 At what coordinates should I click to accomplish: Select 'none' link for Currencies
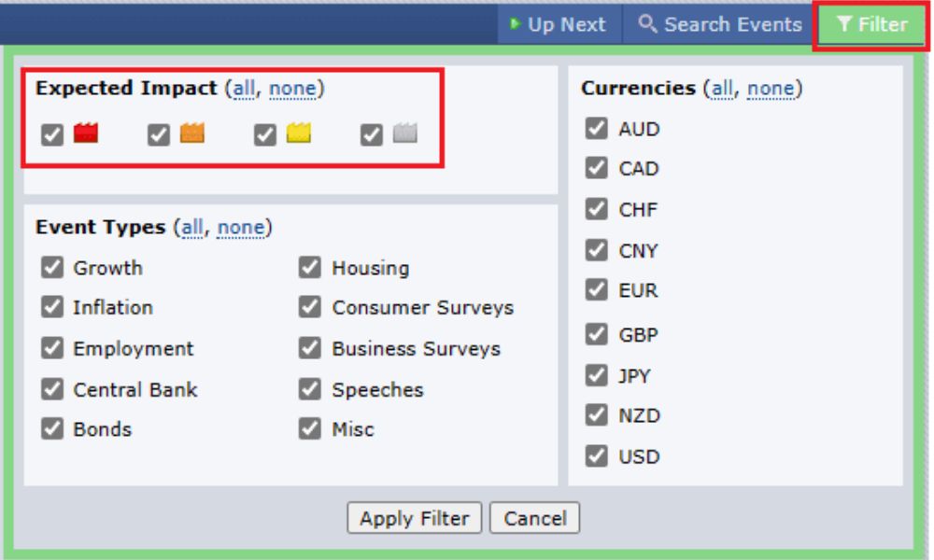pyautogui.click(x=771, y=89)
